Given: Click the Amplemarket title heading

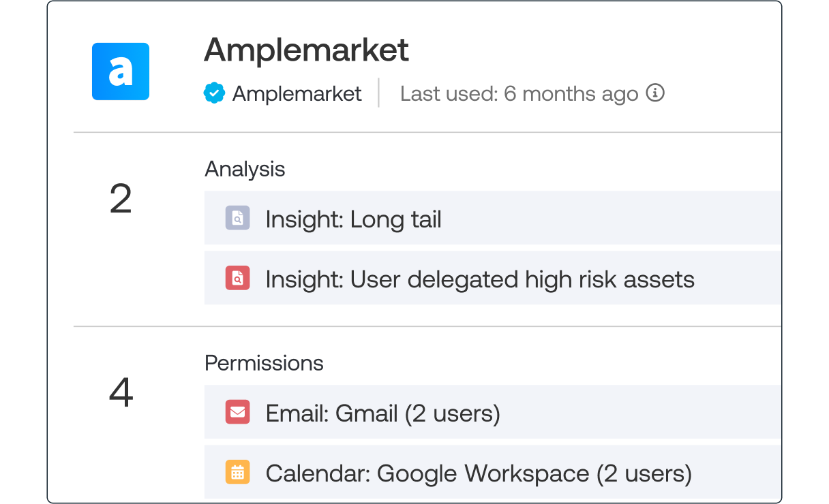Looking at the screenshot, I should click(x=306, y=50).
